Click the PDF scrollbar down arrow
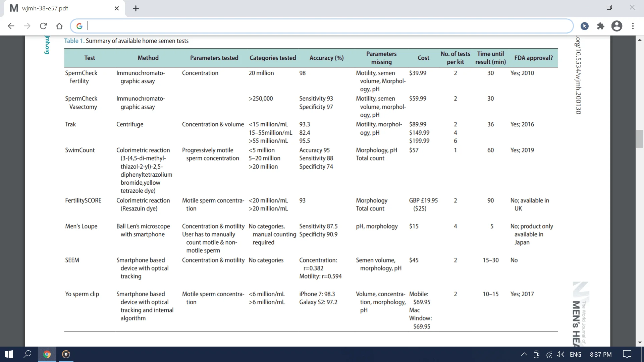This screenshot has width=644, height=362. pos(640,343)
